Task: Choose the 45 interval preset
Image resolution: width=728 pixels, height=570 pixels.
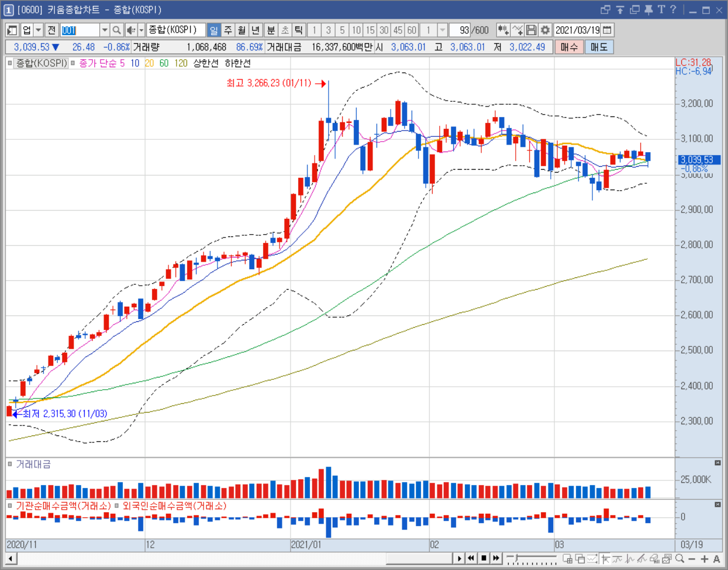Action: tap(398, 30)
